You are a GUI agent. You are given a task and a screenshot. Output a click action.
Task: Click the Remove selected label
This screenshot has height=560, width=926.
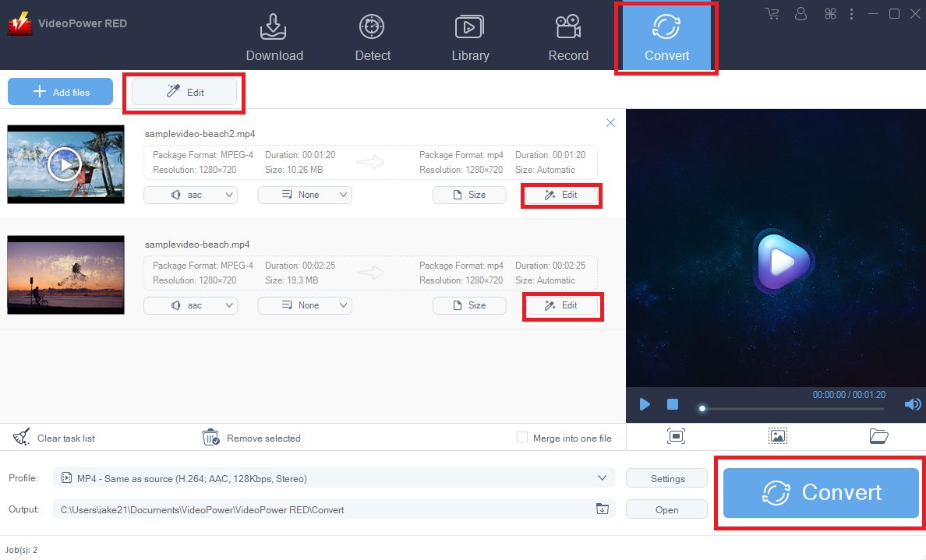(x=263, y=438)
